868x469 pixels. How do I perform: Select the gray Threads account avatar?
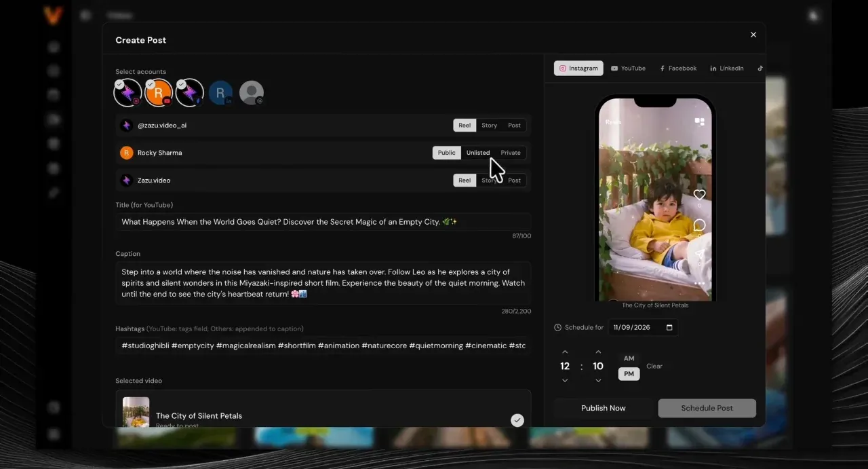coord(252,92)
